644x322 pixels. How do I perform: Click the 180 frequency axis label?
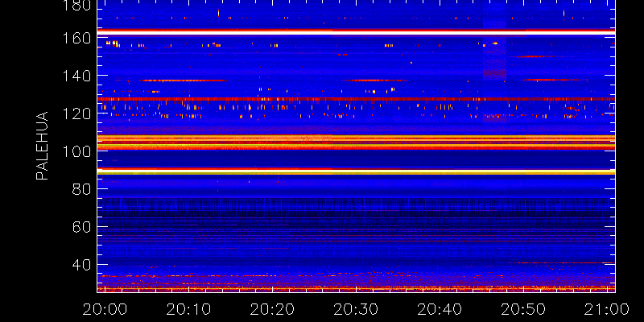[76, 5]
